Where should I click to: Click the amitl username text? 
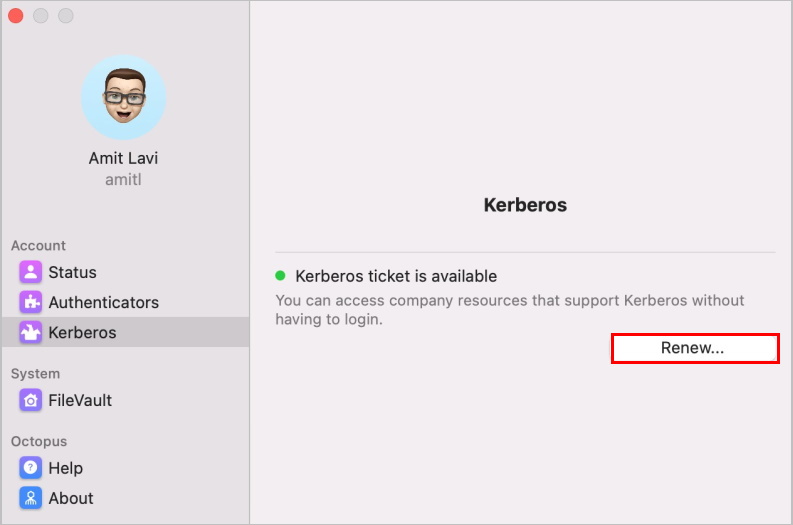coord(123,180)
